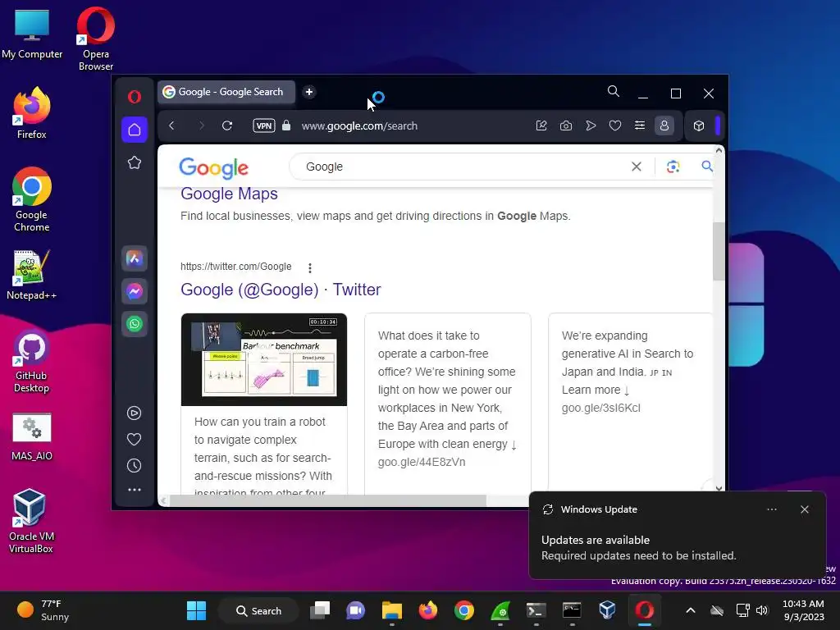Open the edit page toolbar icon
Screen dimensions: 840x630
[x=541, y=126]
